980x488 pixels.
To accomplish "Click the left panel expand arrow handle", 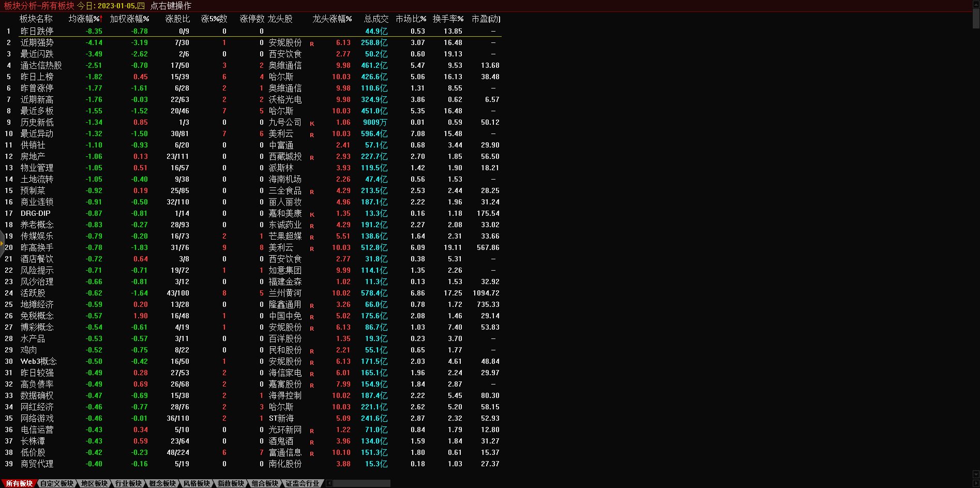I will point(2,243).
